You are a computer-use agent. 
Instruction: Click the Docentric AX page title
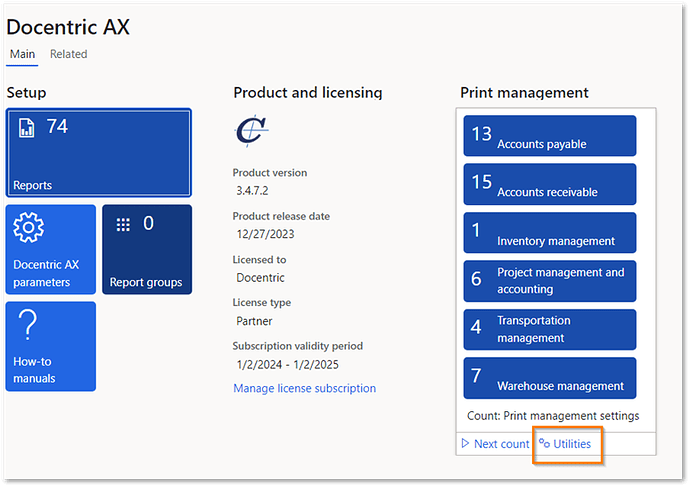[x=68, y=27]
